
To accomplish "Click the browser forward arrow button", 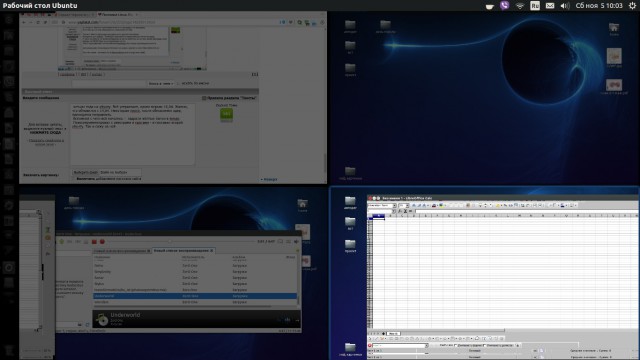I will point(31,22).
